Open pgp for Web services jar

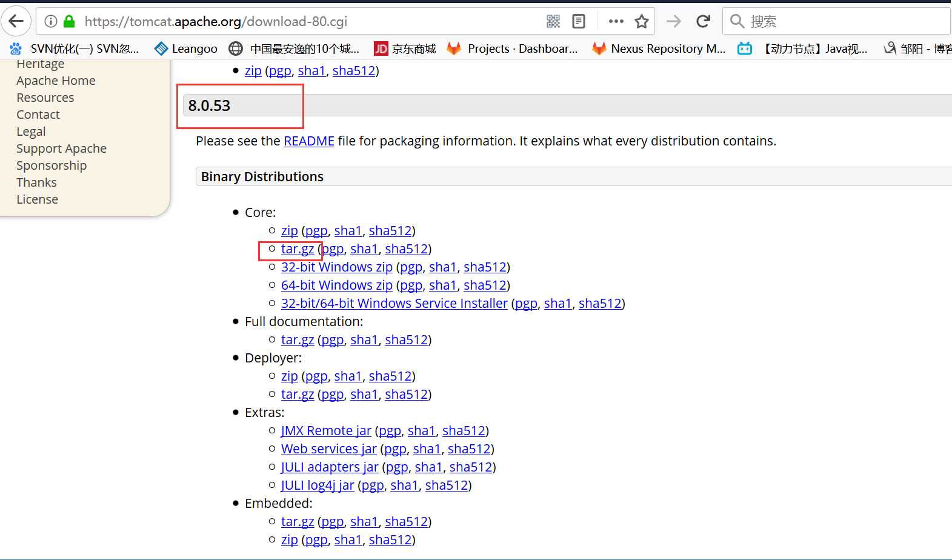click(395, 449)
